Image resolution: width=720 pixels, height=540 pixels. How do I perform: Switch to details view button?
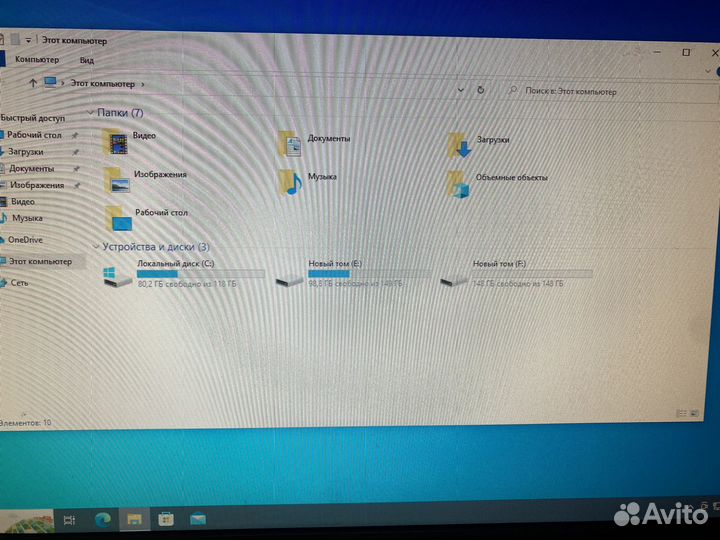coord(682,414)
